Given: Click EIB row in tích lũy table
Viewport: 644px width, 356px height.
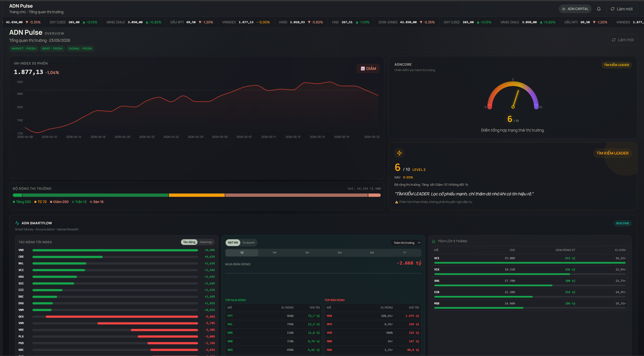Looking at the screenshot, I should 530,293.
